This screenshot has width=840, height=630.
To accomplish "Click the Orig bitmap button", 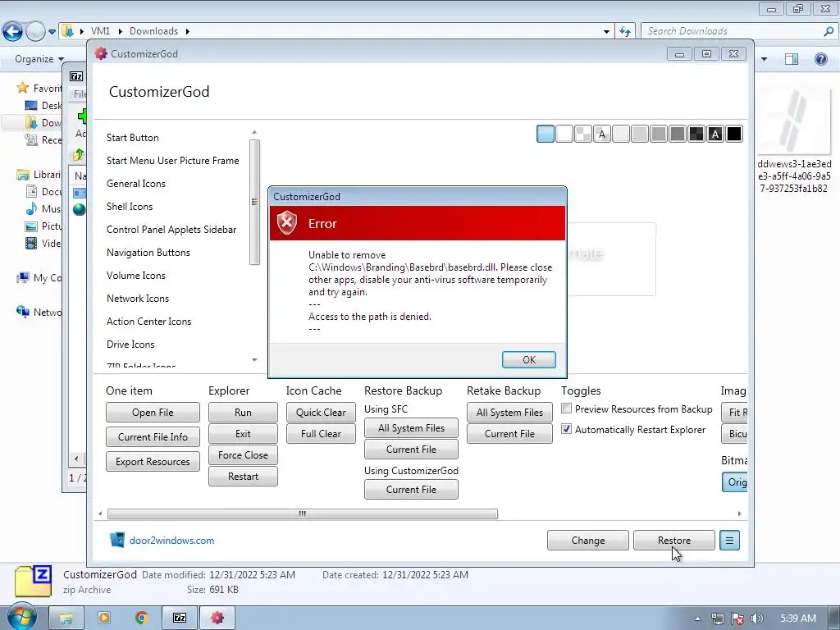I will pos(735,482).
